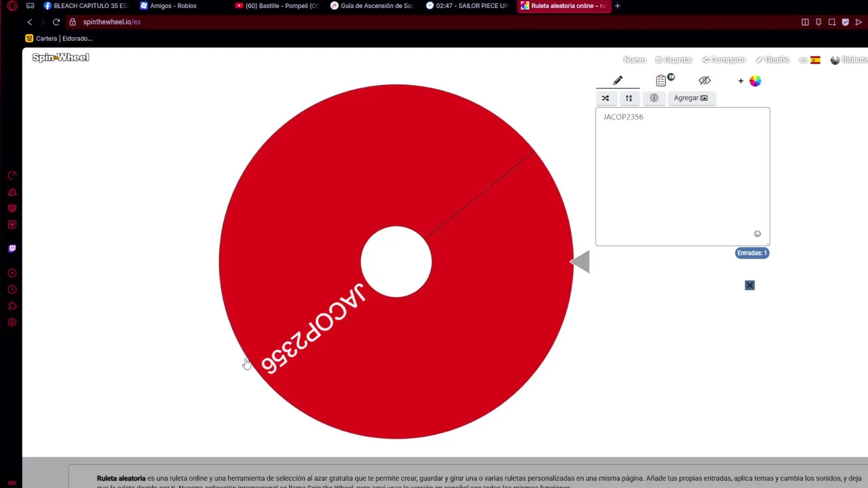Open the sidebar settings gear icon

click(12, 323)
